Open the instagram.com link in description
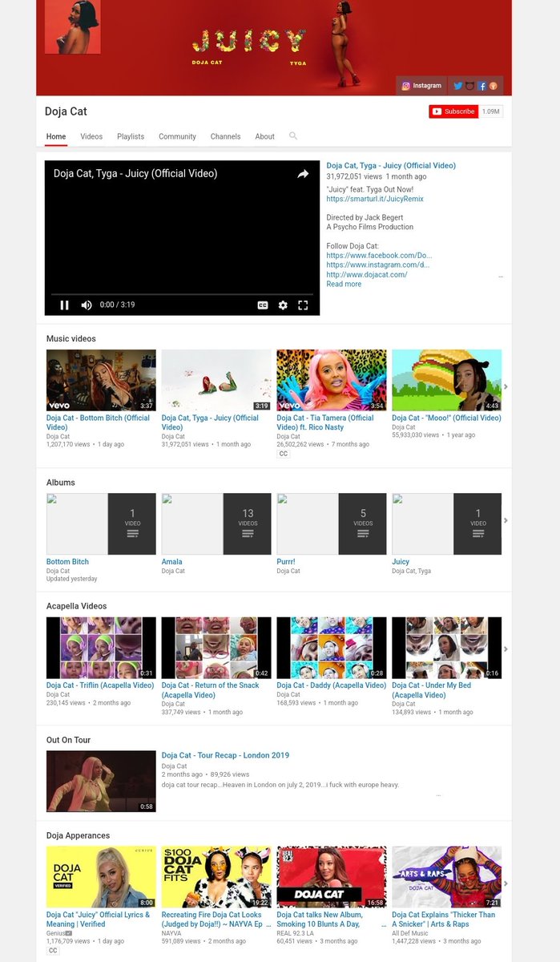 pos(378,265)
